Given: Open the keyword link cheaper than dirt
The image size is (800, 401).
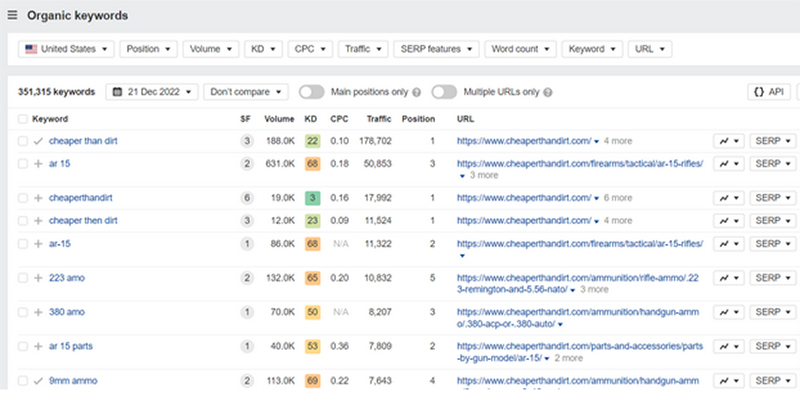Looking at the screenshot, I should tap(83, 141).
